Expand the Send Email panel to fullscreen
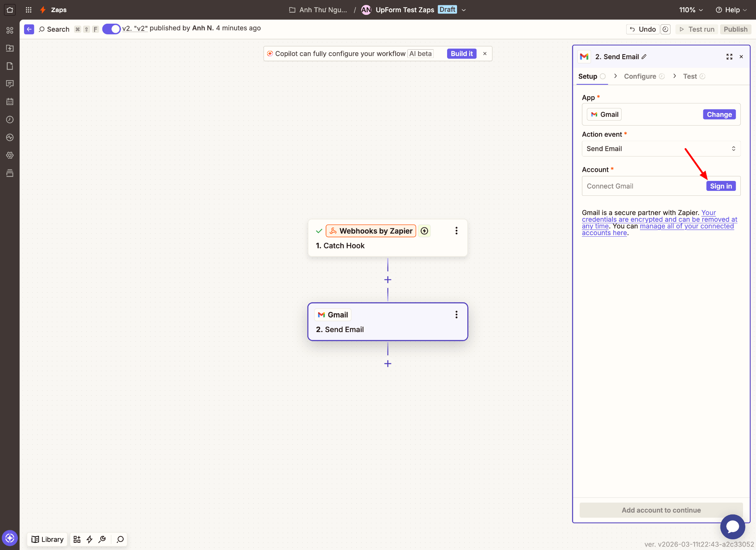Screen dimensions: 756x550 coord(729,57)
